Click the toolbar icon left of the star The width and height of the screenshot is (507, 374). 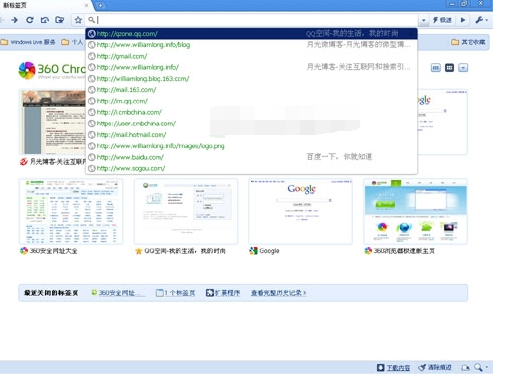[60, 20]
